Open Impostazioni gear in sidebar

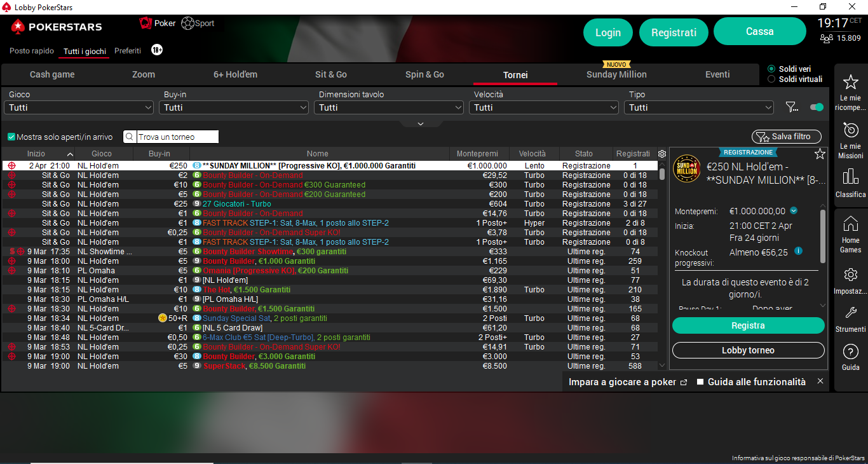[x=850, y=275]
